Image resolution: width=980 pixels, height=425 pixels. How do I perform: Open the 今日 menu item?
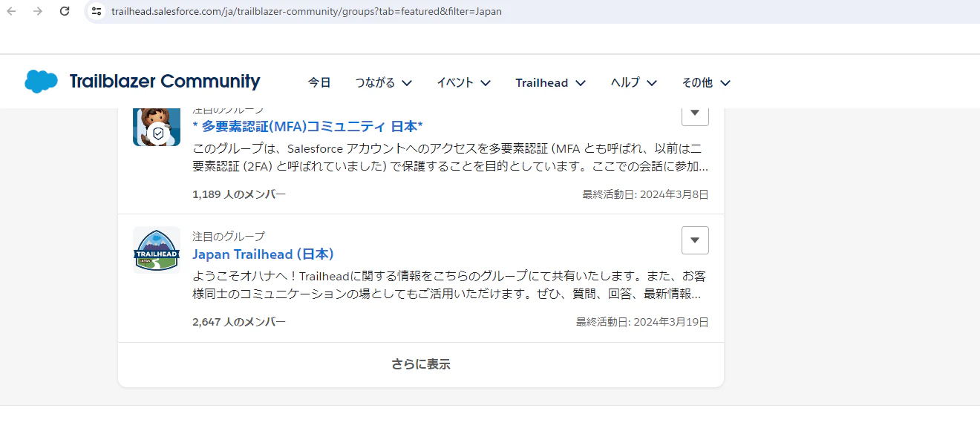coord(319,82)
